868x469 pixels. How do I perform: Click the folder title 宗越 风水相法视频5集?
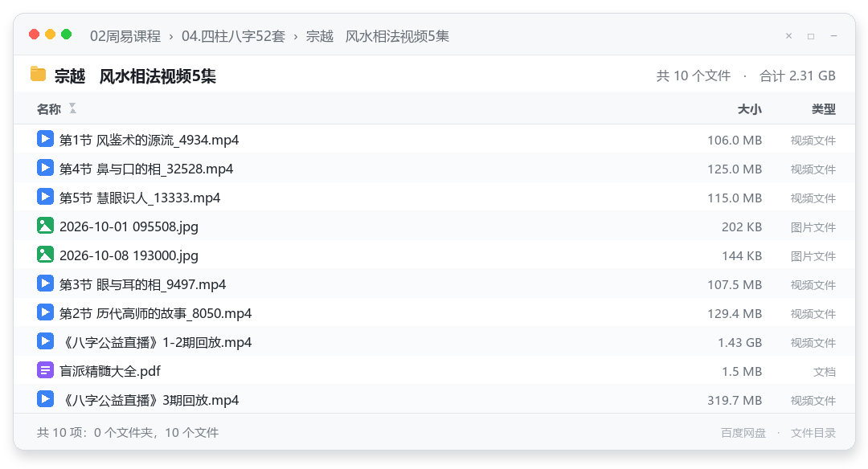click(x=135, y=75)
